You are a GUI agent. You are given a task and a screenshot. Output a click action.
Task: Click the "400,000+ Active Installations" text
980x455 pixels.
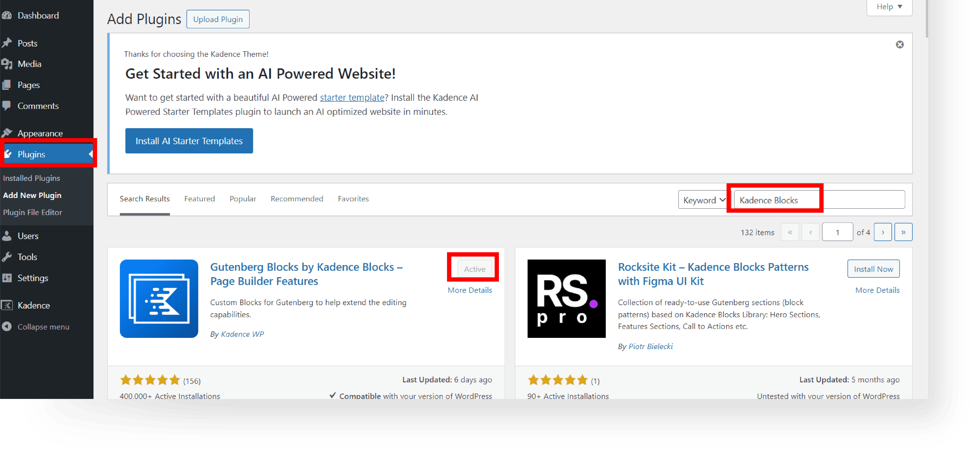[170, 396]
